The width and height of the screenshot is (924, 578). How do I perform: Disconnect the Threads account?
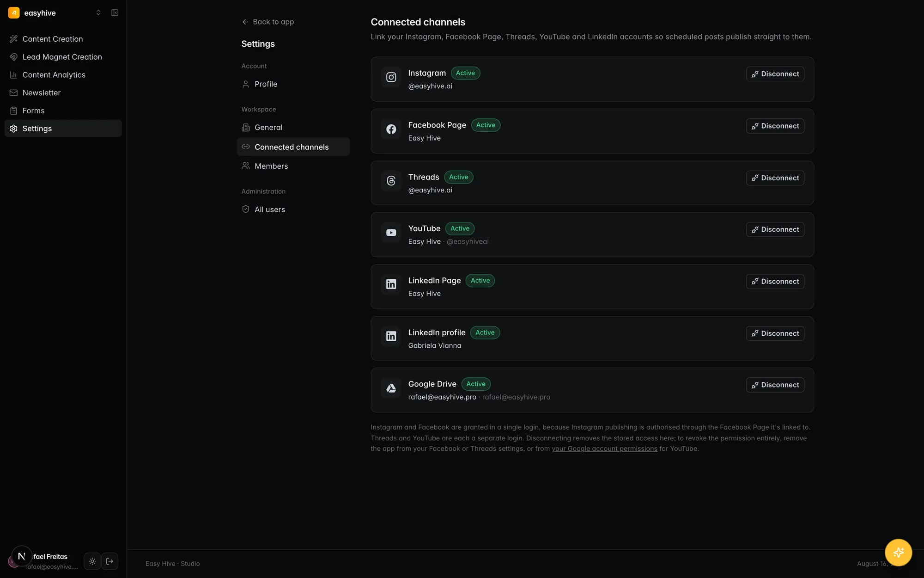(775, 178)
